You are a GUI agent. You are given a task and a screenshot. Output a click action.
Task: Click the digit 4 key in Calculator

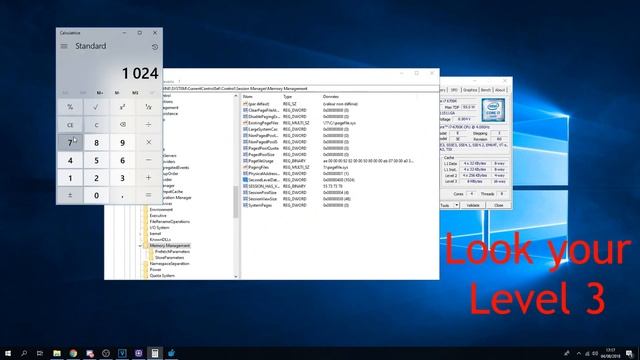pyautogui.click(x=70, y=160)
